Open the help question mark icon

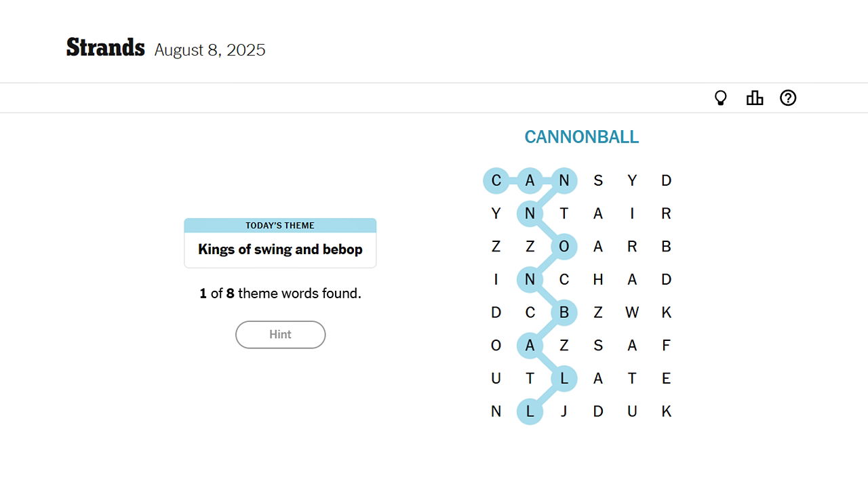[787, 98]
